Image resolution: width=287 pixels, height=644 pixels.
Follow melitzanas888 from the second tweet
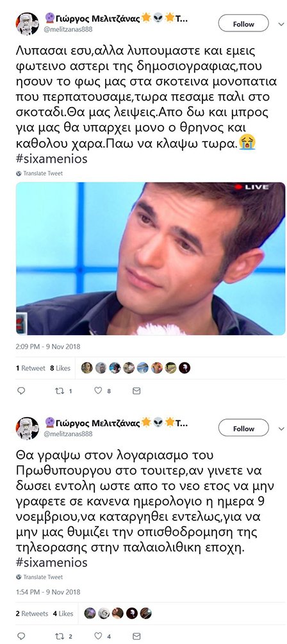click(243, 429)
